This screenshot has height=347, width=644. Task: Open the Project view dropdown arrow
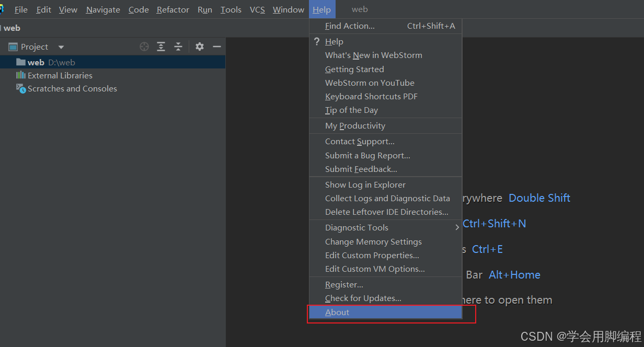pyautogui.click(x=61, y=47)
